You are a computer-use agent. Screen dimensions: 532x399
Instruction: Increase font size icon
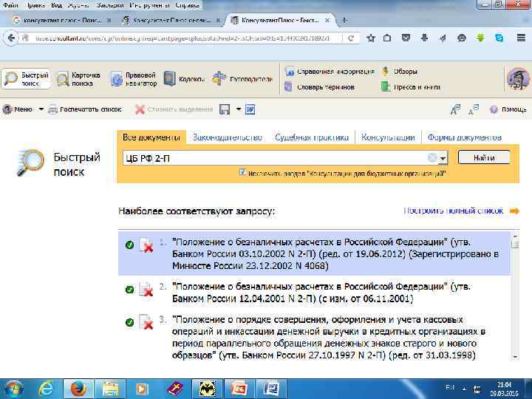(x=455, y=109)
